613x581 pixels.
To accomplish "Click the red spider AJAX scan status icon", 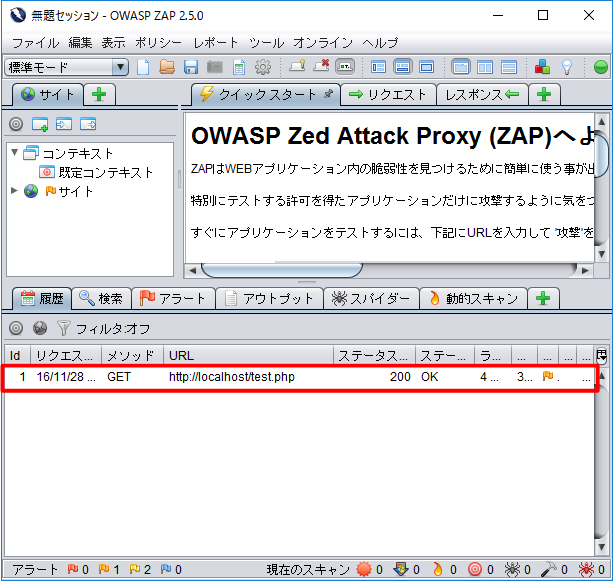I will [587, 569].
